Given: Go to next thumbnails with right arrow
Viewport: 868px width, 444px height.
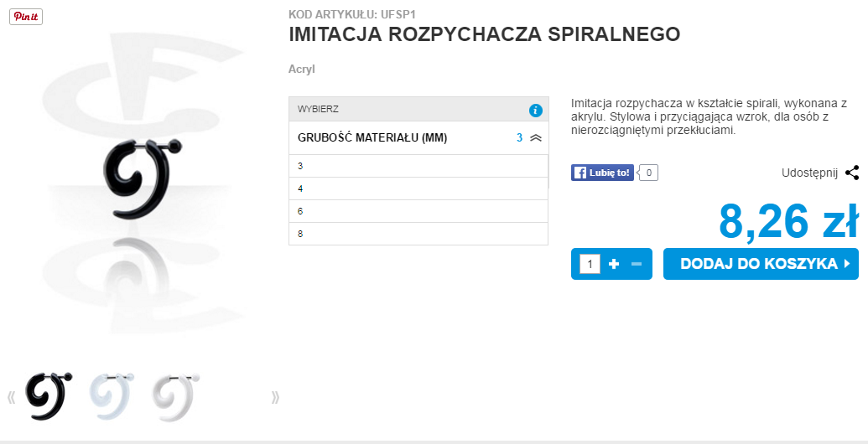Looking at the screenshot, I should (x=275, y=397).
